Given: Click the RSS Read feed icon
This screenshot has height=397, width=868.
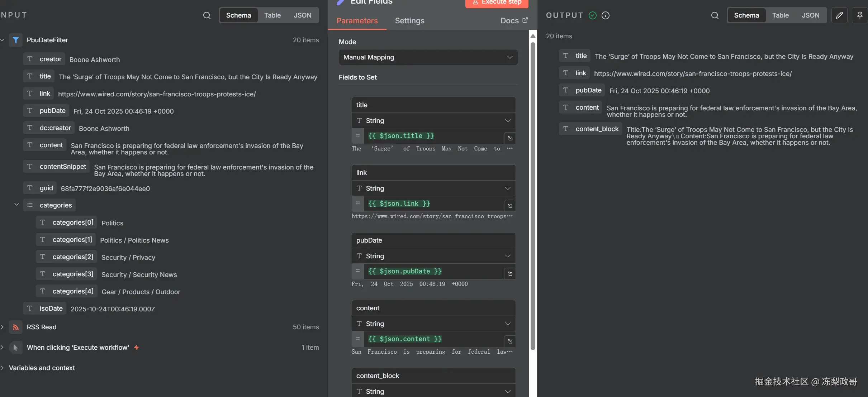Looking at the screenshot, I should pyautogui.click(x=16, y=327).
